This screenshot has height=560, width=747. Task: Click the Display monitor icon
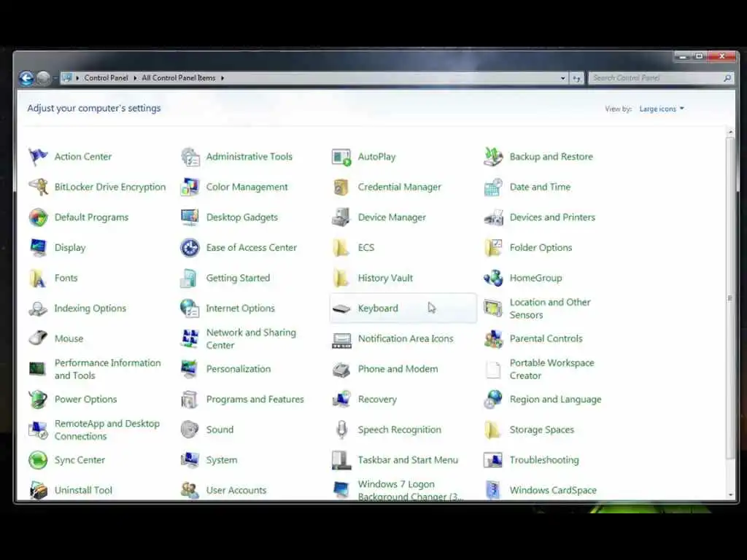coord(38,248)
